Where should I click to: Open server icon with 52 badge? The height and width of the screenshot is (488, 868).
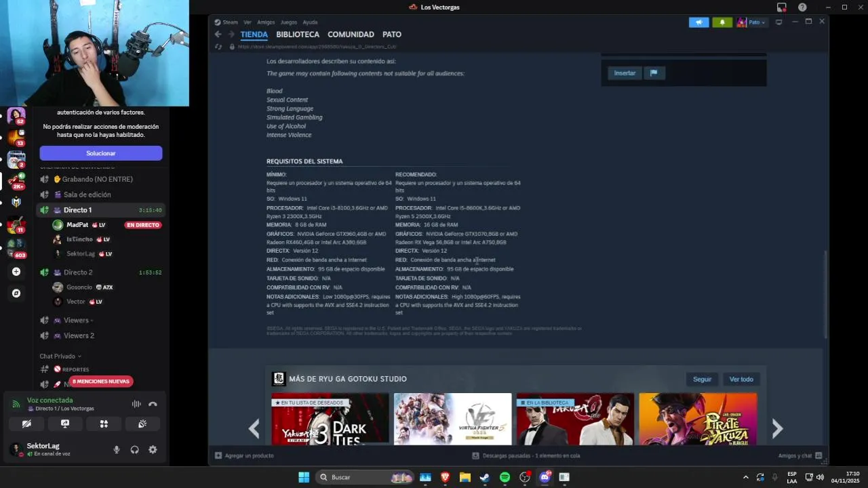(x=16, y=116)
